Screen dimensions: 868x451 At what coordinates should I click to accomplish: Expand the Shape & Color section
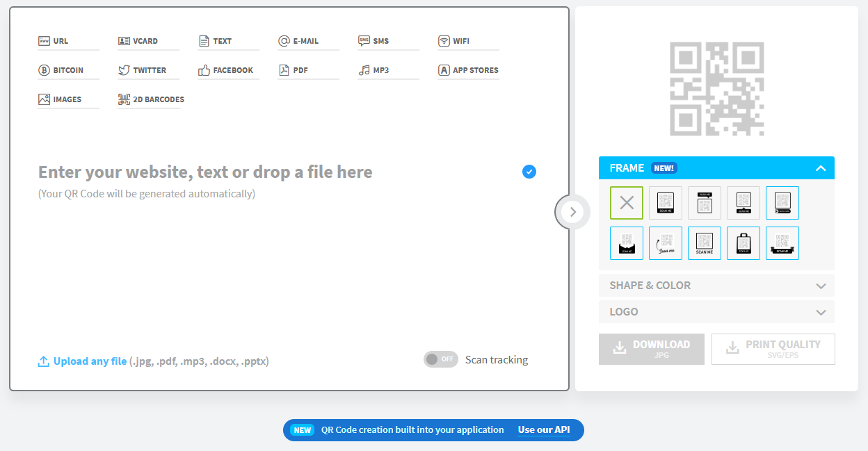(716, 286)
